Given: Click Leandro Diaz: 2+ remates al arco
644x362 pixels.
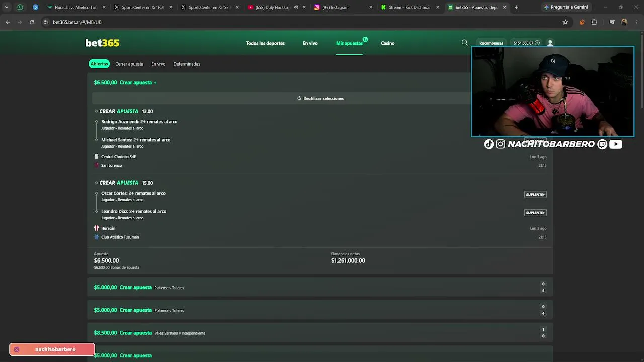Looking at the screenshot, I should tap(133, 211).
